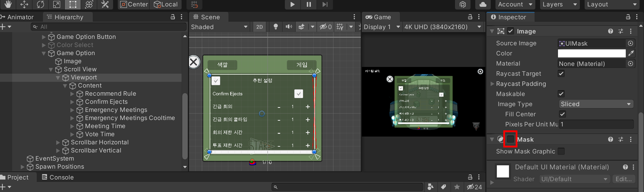
Task: Toggle the Maskable checkbox
Action: pos(561,94)
